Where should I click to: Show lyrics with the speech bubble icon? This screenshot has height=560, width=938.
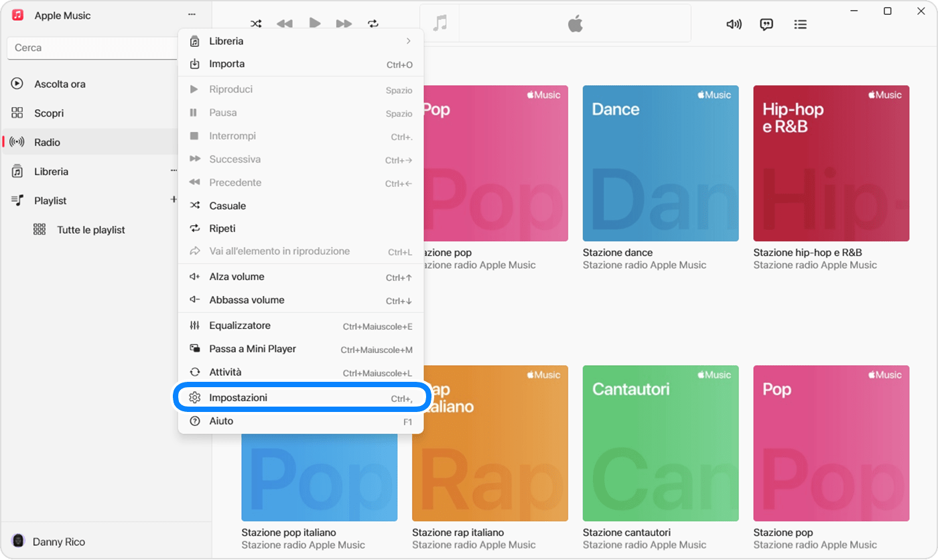(x=766, y=24)
